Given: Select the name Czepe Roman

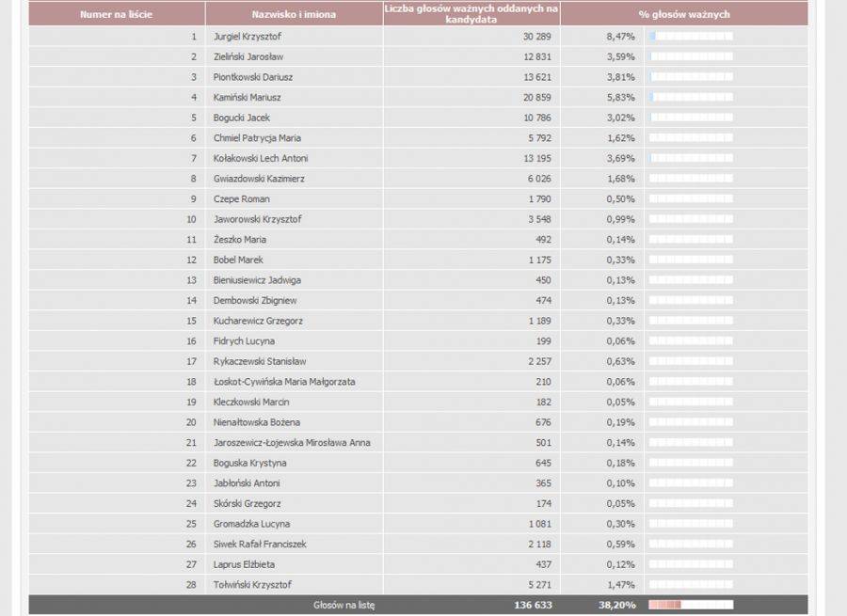Looking at the screenshot, I should [x=242, y=199].
